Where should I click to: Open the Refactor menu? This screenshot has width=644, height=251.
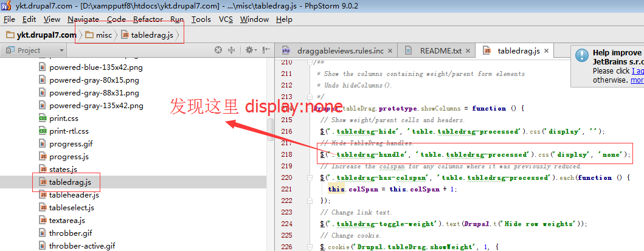148,19
